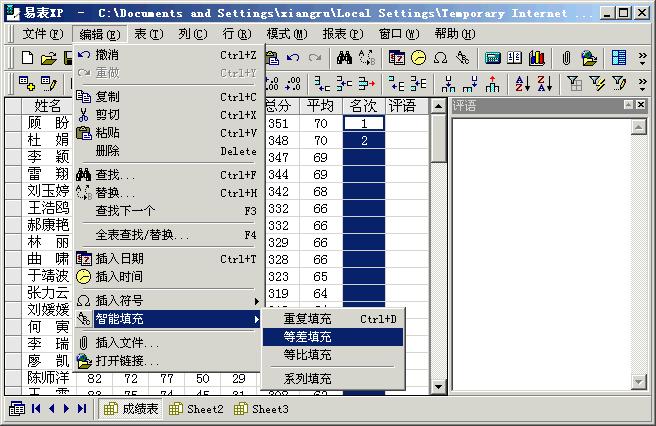Viewport: 656px width, 426px height.
Task: Select 等差填充 from the submenu
Action: 308,337
